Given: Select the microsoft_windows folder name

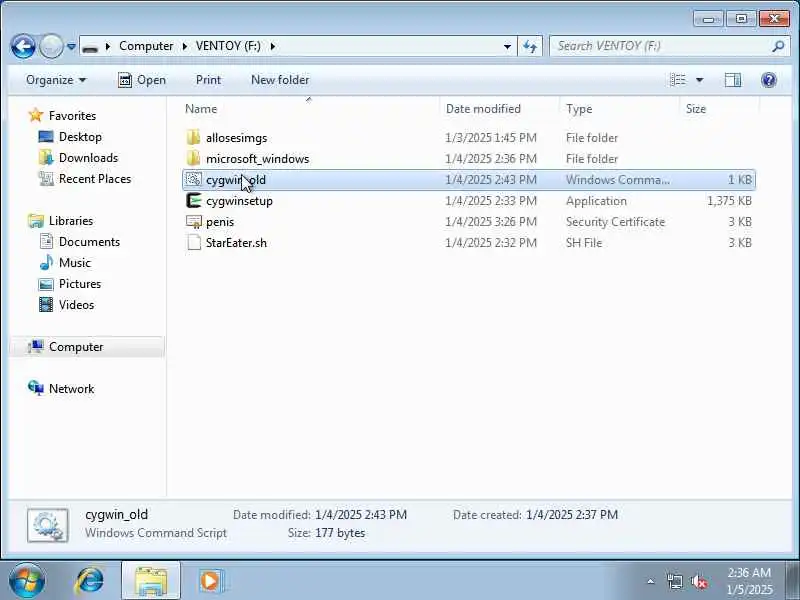Looking at the screenshot, I should (257, 159).
